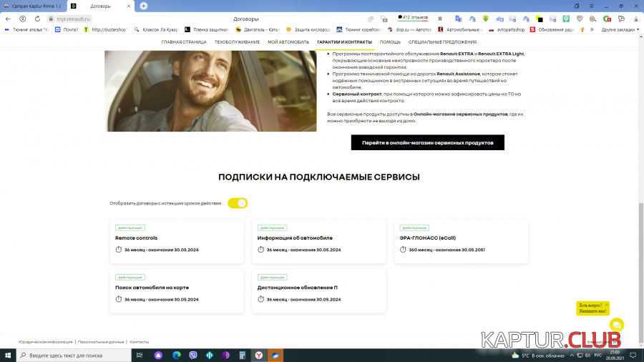Close the Договоры tab

click(x=129, y=6)
